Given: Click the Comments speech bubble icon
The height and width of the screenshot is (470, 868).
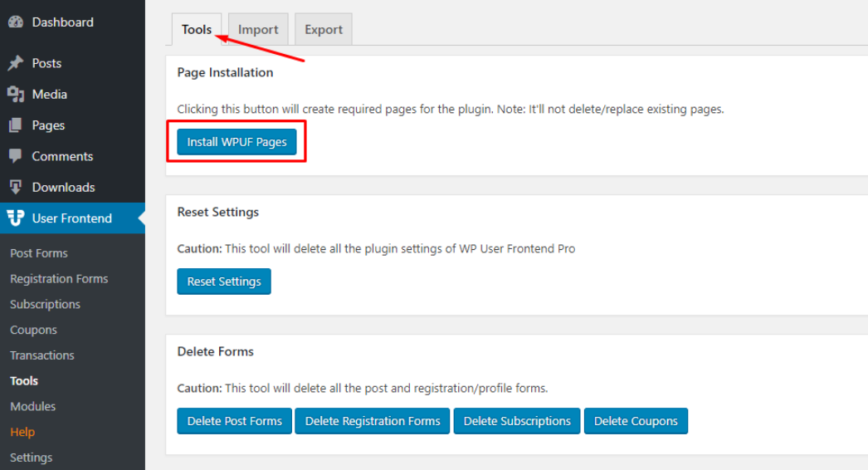Looking at the screenshot, I should 16,156.
